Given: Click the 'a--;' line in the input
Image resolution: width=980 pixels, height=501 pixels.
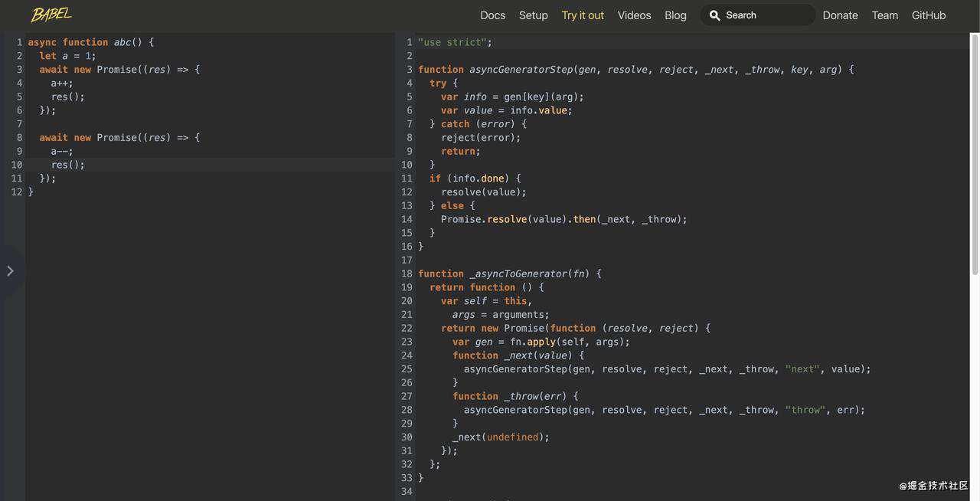Looking at the screenshot, I should point(63,151).
